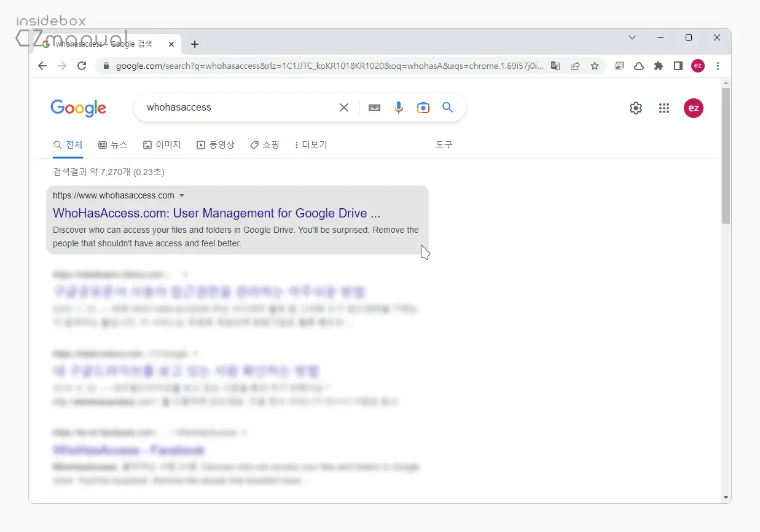
Task: Open the Extensions puzzle icon
Action: click(x=659, y=66)
